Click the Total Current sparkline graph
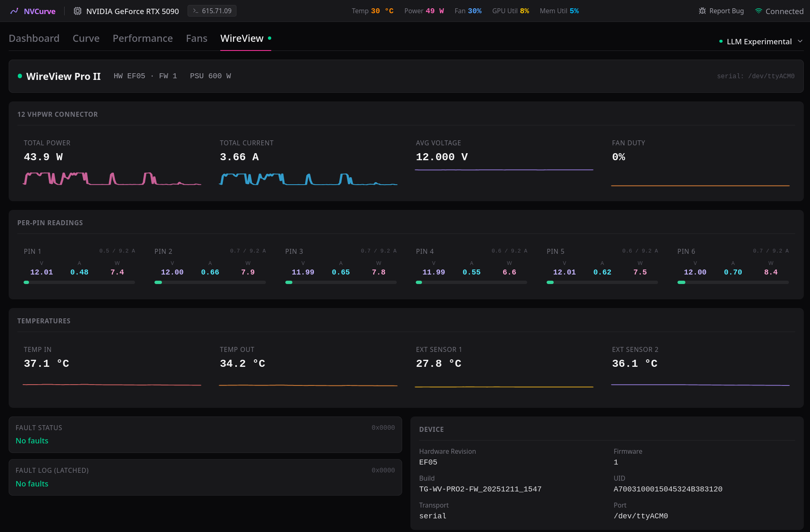The width and height of the screenshot is (810, 532). click(308, 178)
